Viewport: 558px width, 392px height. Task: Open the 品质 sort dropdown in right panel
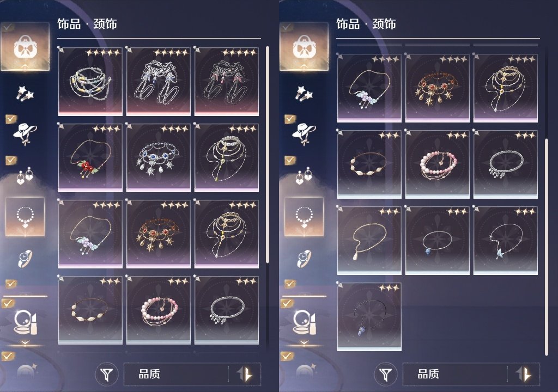click(471, 374)
